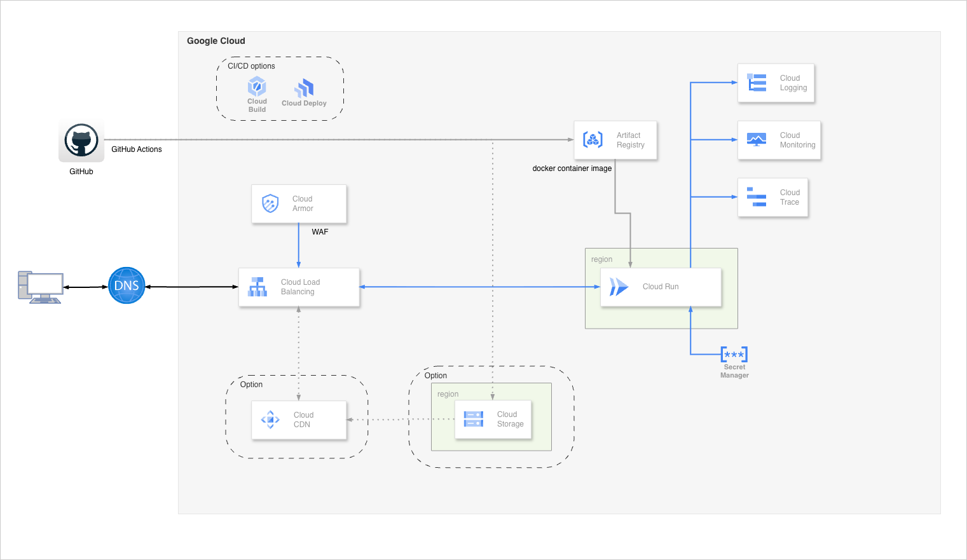This screenshot has height=560, width=967.
Task: Click the WAF label text
Action: 320,232
